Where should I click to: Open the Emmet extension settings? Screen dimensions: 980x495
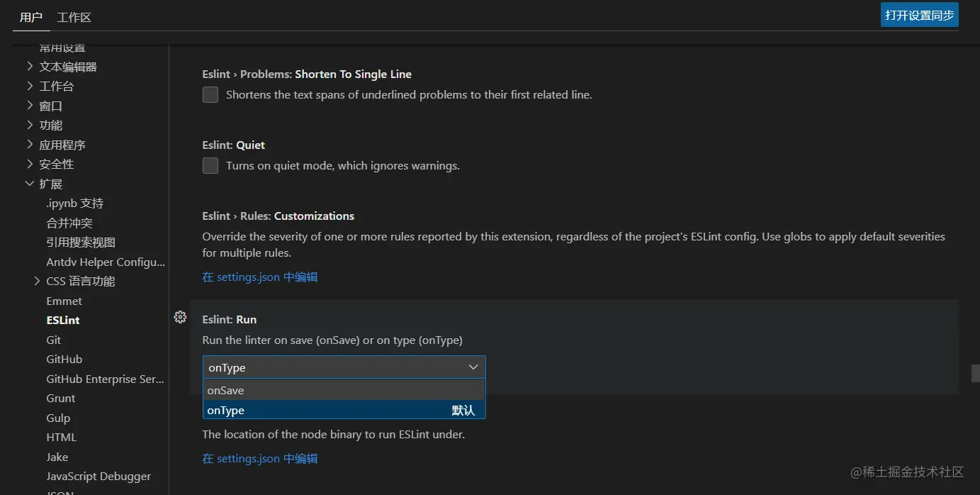pyautogui.click(x=64, y=301)
